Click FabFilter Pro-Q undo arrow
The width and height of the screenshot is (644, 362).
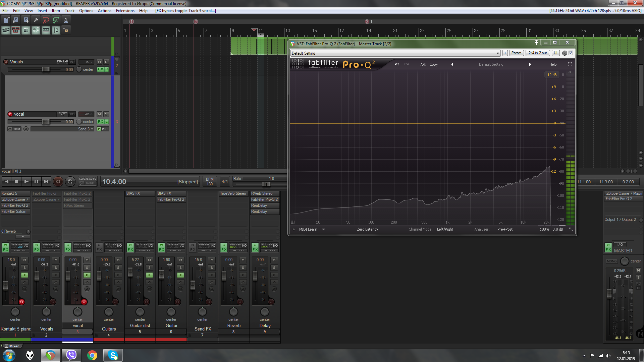[397, 64]
